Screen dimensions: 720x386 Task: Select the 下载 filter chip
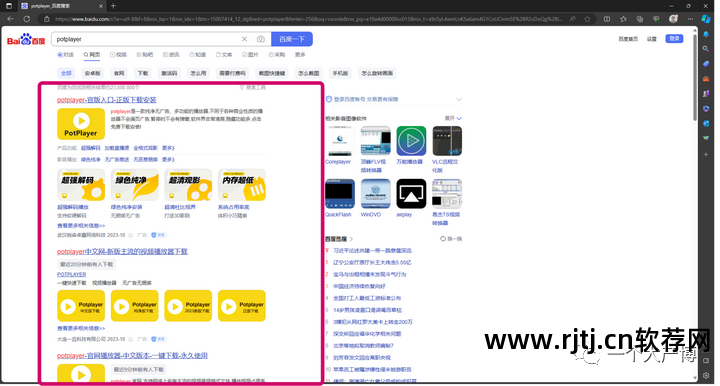pyautogui.click(x=143, y=73)
